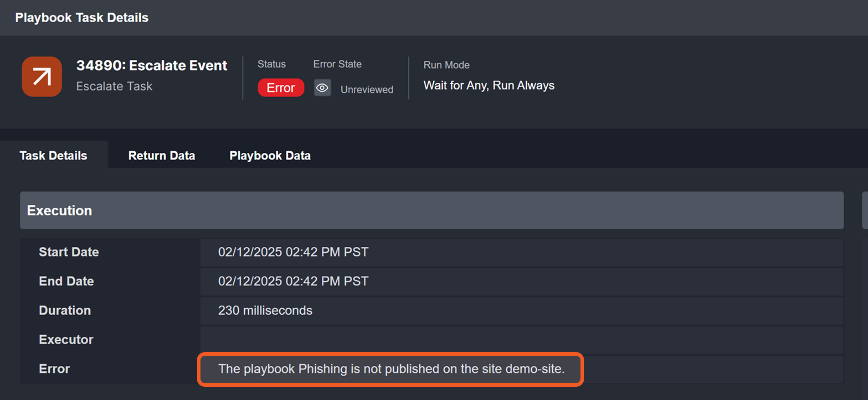868x400 pixels.
Task: Click the Escalate Task subtitle
Action: pos(114,86)
